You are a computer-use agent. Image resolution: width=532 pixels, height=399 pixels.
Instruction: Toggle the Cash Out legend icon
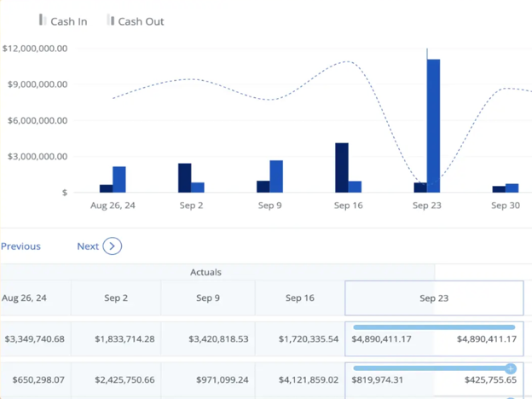point(111,20)
